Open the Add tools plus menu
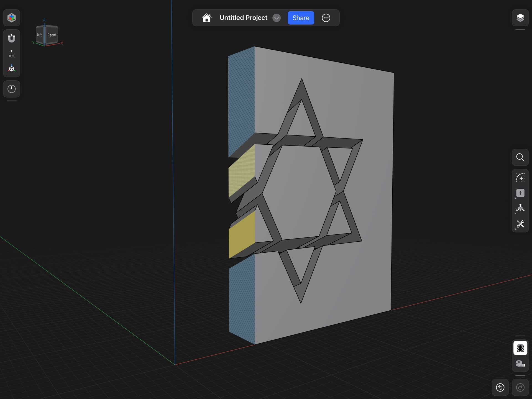The height and width of the screenshot is (399, 532). coord(520,193)
